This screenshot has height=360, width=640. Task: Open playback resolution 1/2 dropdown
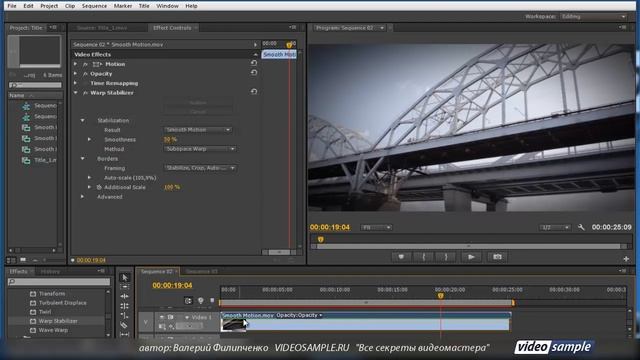coord(555,227)
